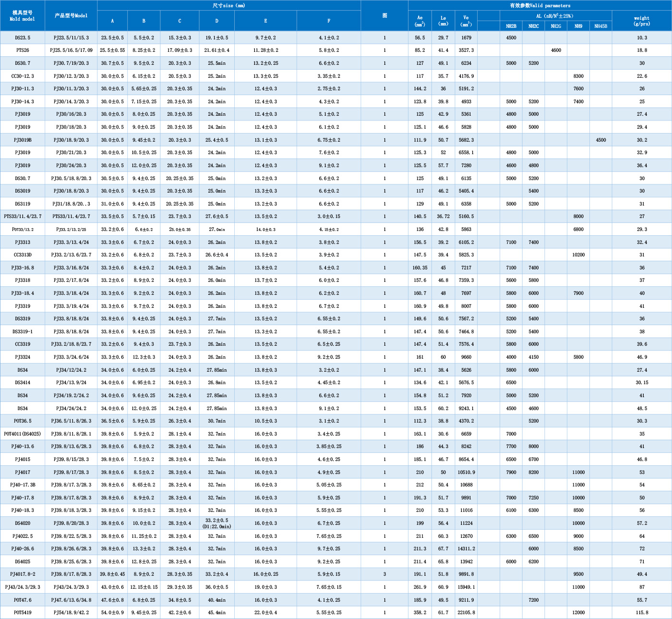Select the Ve value 22105.8
672x619 pixels.
(466, 613)
